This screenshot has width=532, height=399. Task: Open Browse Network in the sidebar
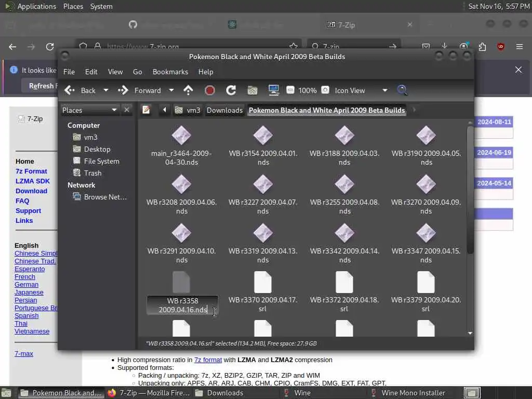point(100,197)
